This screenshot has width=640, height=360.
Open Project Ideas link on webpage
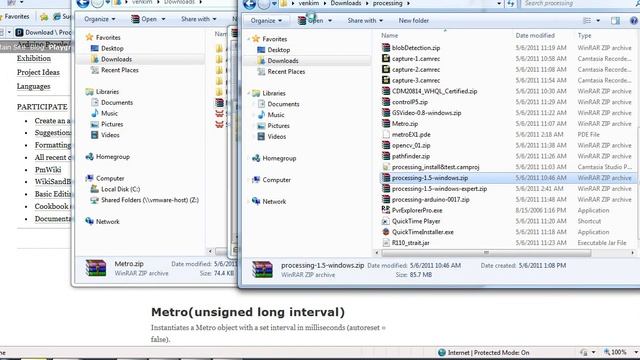[x=38, y=72]
